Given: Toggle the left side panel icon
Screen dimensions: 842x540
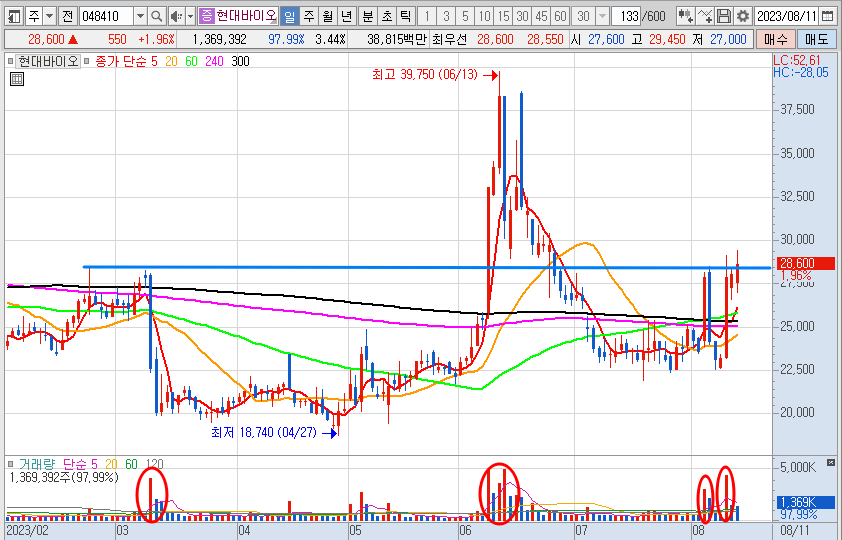Looking at the screenshot, I should pos(14,16).
